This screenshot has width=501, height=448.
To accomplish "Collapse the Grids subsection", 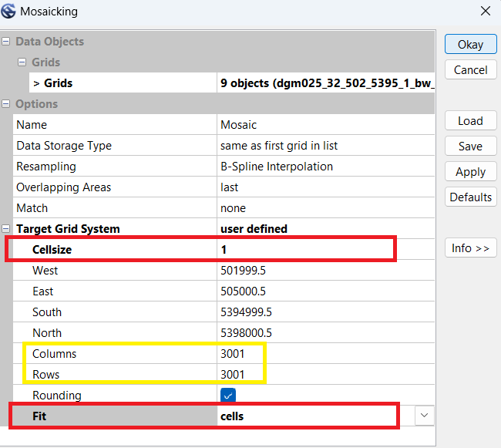I will pos(22,62).
